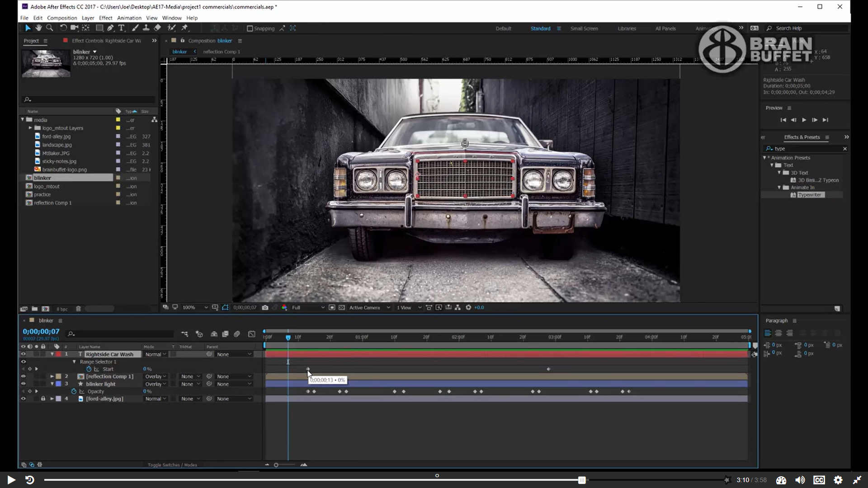Screen dimensions: 868x488
Task: Open the Full resolution dropdown
Action: [308, 308]
